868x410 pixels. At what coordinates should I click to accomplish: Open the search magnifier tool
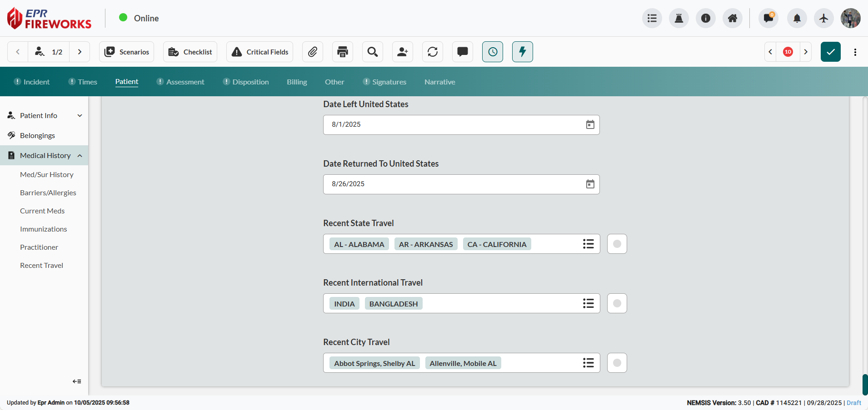coord(373,52)
